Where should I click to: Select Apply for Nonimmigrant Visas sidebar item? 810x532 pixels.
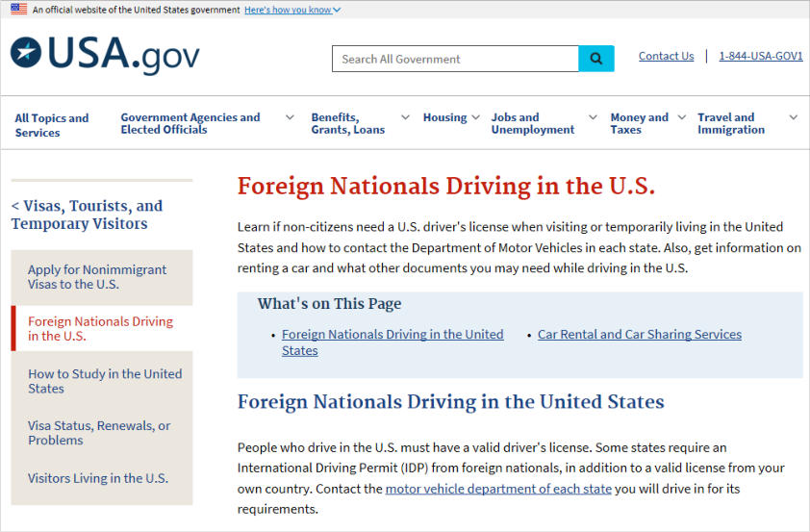coord(97,277)
